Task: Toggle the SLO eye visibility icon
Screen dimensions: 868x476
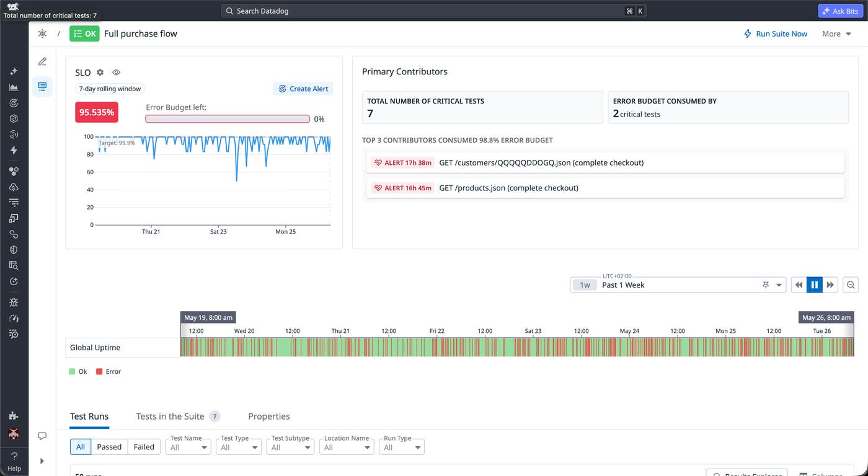Action: point(116,73)
